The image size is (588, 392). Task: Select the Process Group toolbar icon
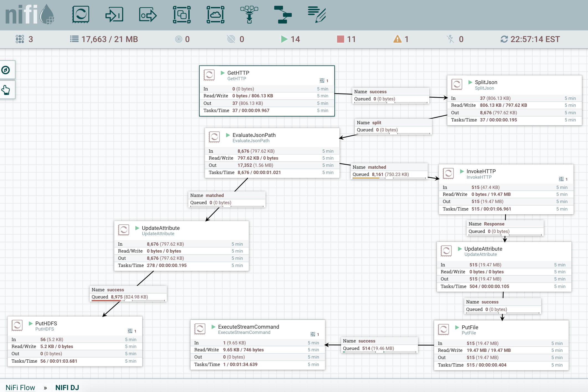182,14
